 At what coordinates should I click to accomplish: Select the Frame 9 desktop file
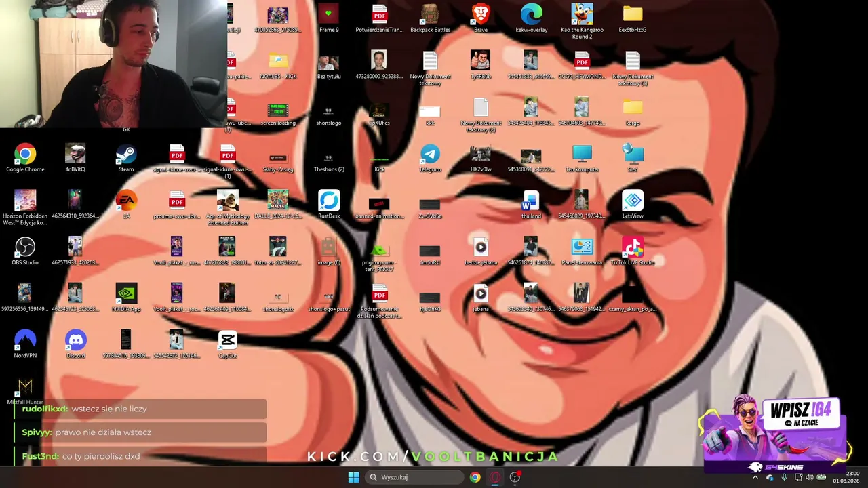click(x=329, y=18)
